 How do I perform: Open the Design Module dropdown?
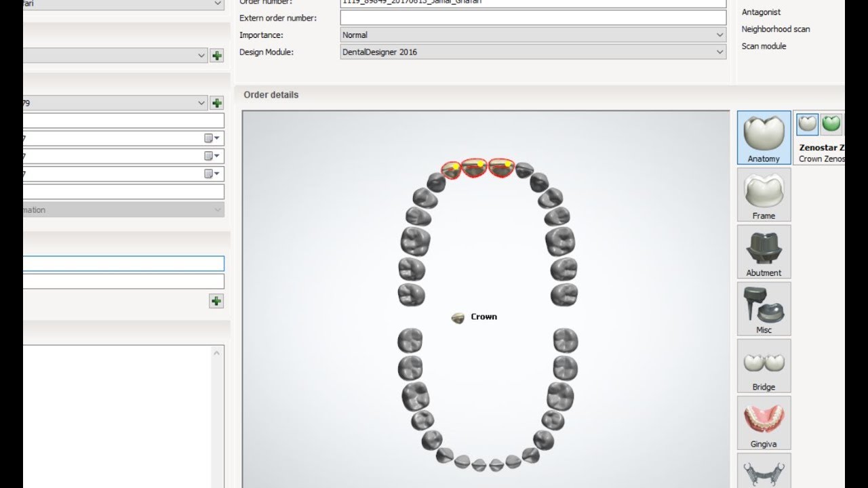point(533,52)
